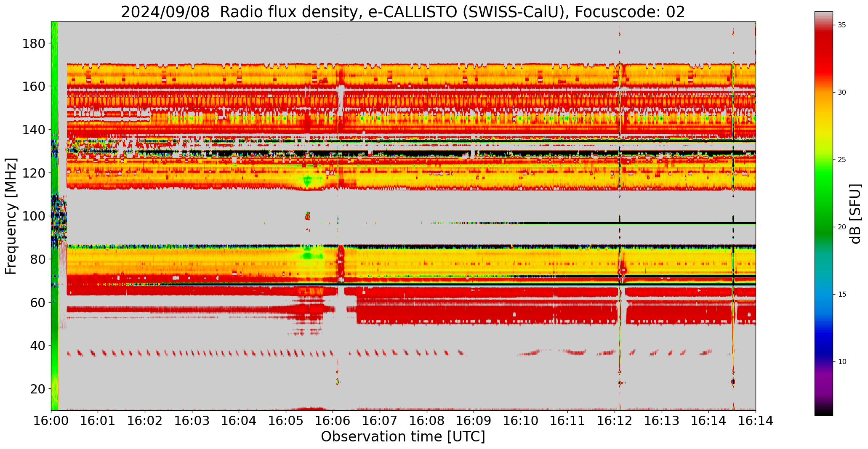Click the 16:07 time tick label
Screen dimensions: 868x449
tap(380, 421)
